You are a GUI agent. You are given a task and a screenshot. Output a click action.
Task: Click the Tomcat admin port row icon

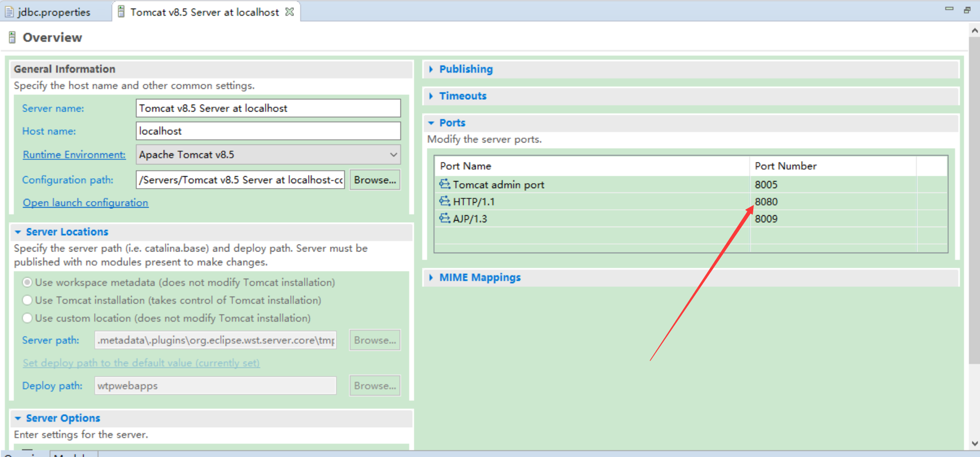[445, 184]
